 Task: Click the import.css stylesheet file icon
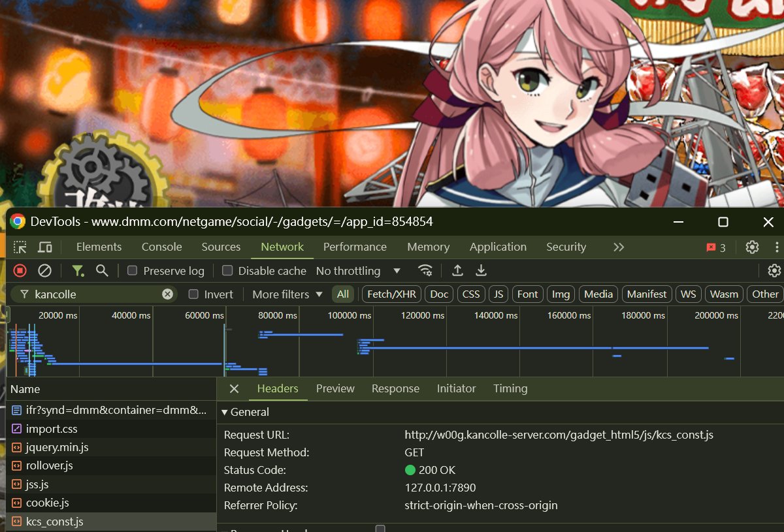click(x=16, y=429)
